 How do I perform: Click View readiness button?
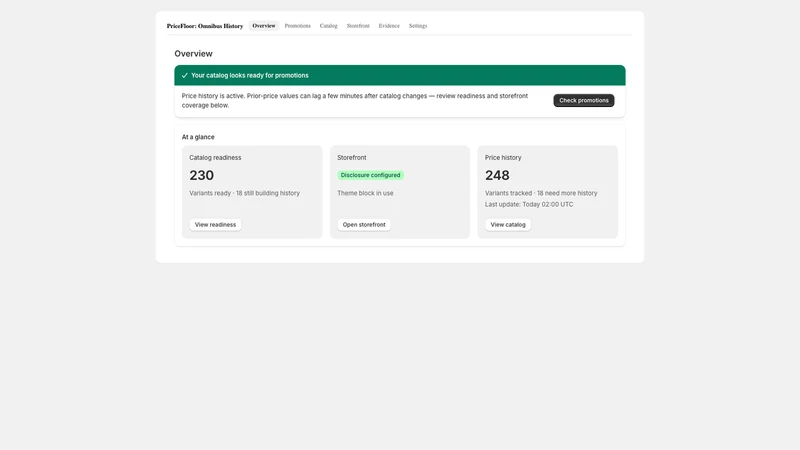pyautogui.click(x=215, y=224)
